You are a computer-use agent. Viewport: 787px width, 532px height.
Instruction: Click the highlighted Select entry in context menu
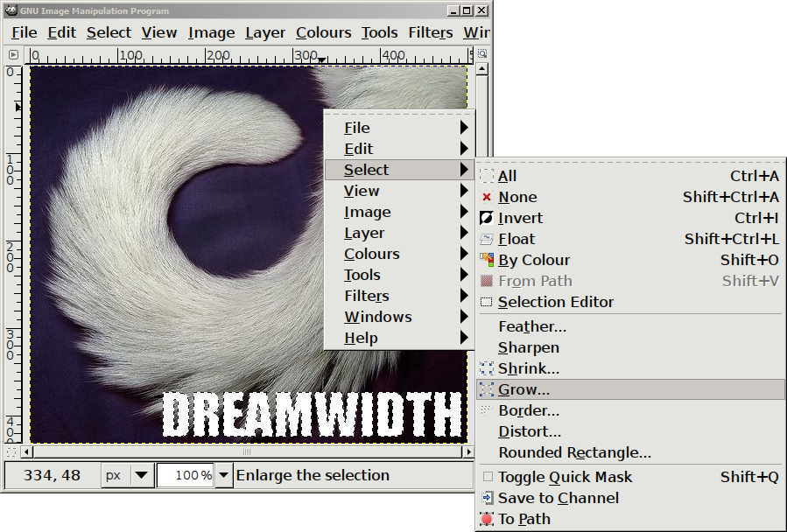coord(399,170)
